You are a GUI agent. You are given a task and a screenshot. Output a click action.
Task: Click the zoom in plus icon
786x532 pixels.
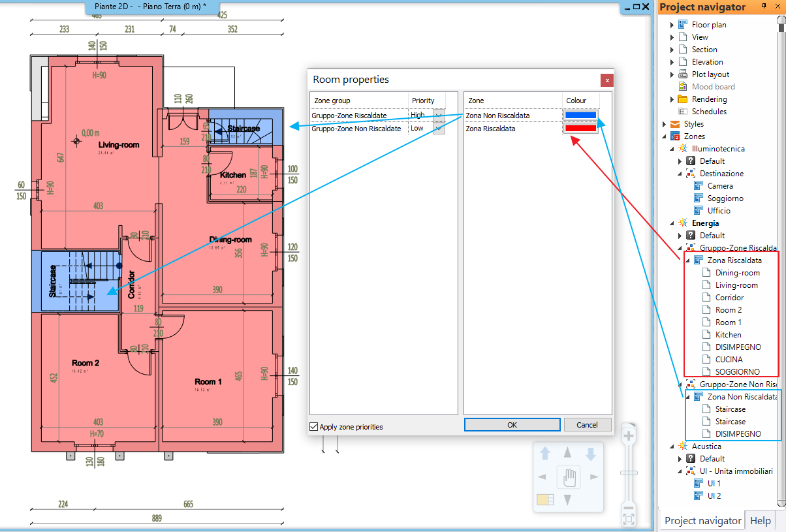(x=629, y=436)
